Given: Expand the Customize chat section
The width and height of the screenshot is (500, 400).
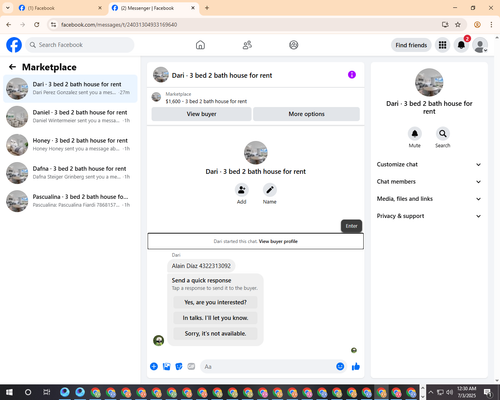Looking at the screenshot, I should [429, 164].
